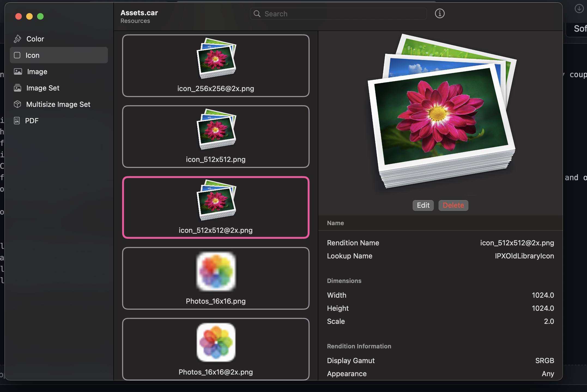This screenshot has width=587, height=392.
Task: Click the Icon category square icon
Action: click(17, 55)
